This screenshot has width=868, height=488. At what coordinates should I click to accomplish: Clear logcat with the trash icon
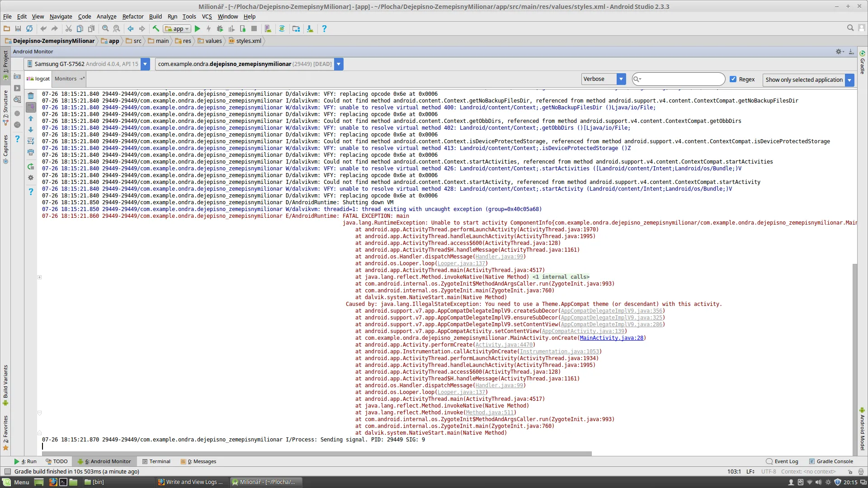coord(31,96)
